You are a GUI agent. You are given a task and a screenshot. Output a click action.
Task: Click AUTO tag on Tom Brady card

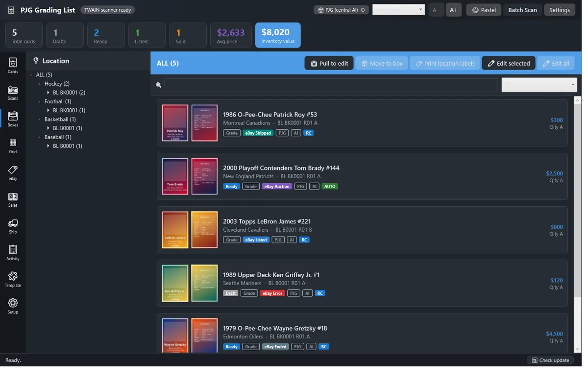[x=330, y=186]
